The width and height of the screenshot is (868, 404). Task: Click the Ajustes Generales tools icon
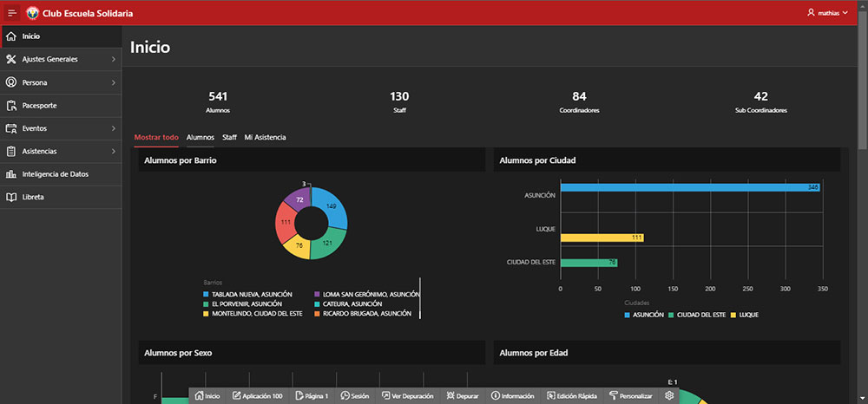click(10, 59)
